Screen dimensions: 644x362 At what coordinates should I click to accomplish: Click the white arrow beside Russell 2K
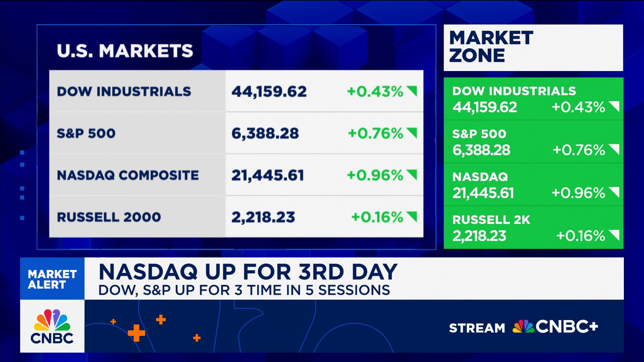point(614,235)
